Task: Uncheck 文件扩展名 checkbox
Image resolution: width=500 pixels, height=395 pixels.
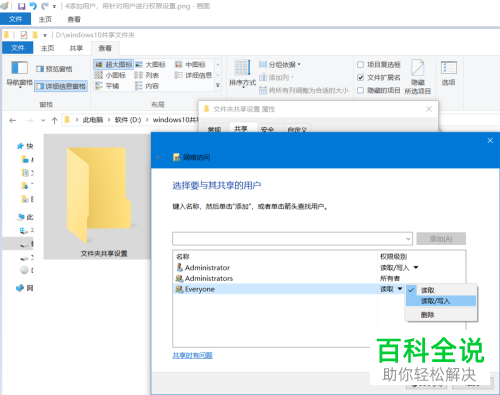Action: tap(360, 77)
